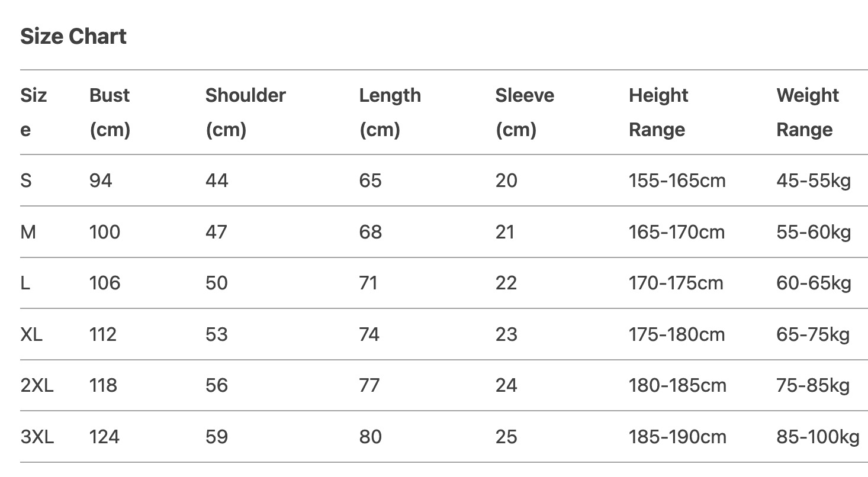
Task: Select length value 68 in the M row
Action: [370, 232]
